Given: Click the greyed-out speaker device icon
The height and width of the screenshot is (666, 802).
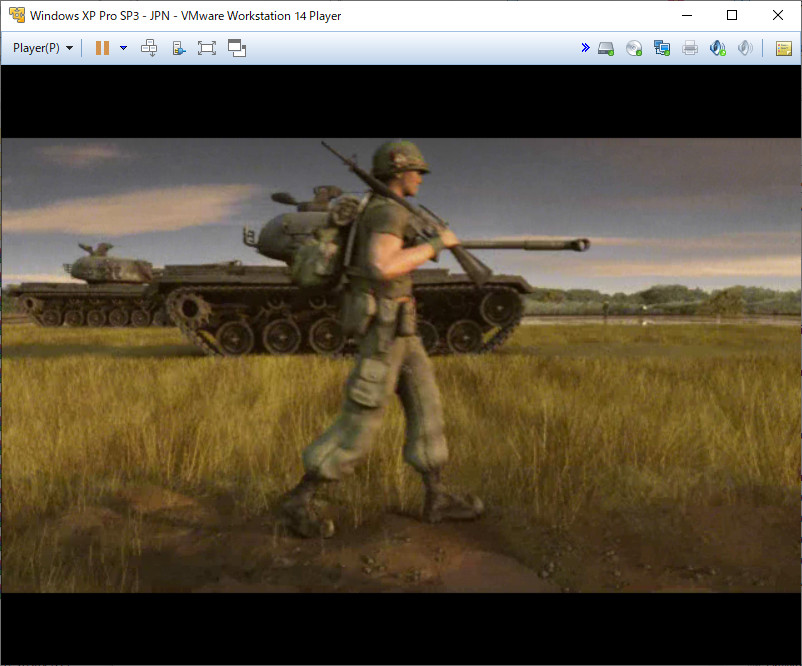Looking at the screenshot, I should [745, 48].
